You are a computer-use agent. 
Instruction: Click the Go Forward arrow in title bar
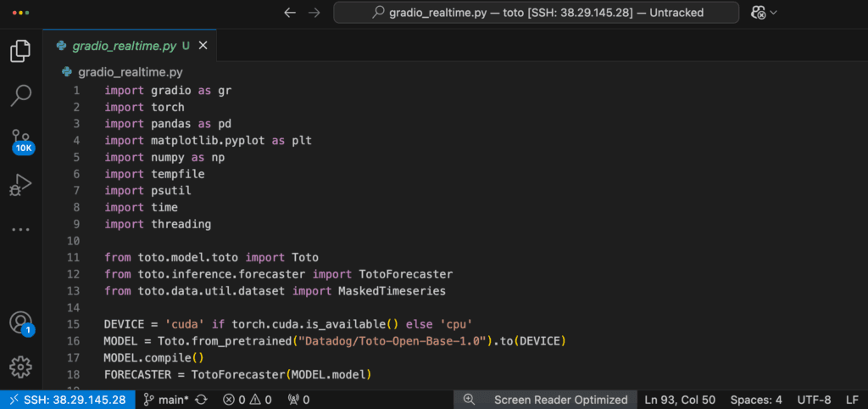(314, 13)
